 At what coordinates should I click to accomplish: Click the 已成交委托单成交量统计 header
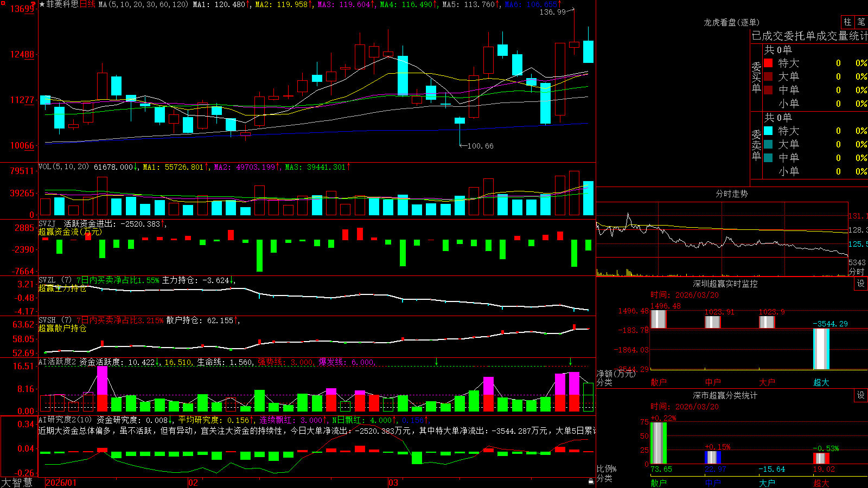809,36
